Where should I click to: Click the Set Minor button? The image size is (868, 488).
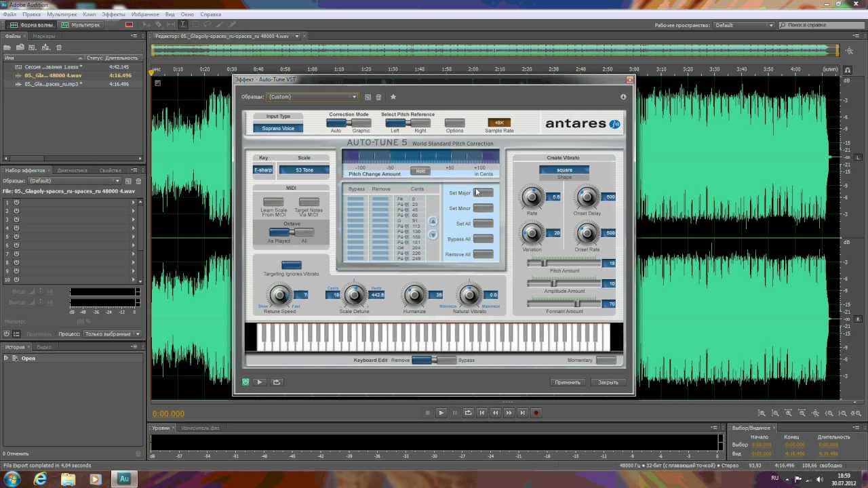484,208
